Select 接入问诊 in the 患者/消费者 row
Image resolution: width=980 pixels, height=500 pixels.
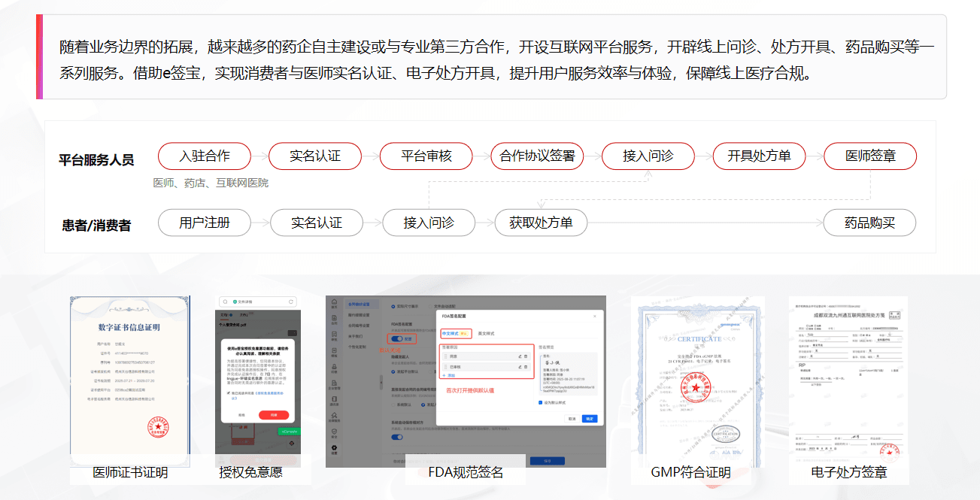pos(429,223)
